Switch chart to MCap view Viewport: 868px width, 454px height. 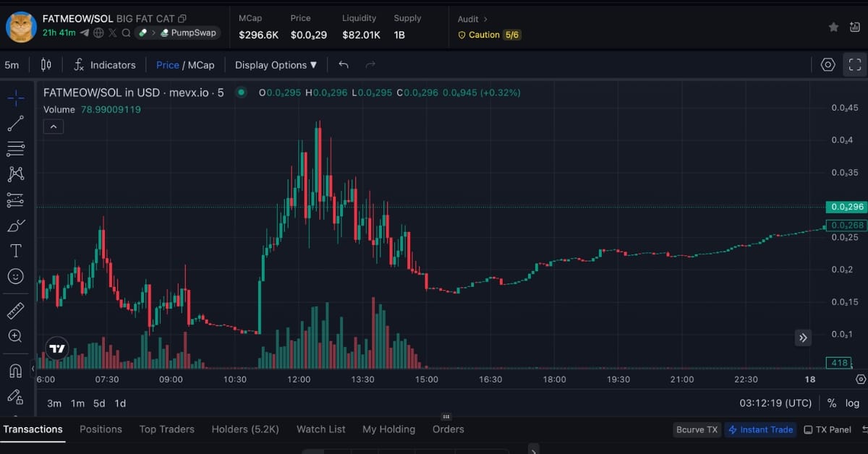[x=201, y=65]
